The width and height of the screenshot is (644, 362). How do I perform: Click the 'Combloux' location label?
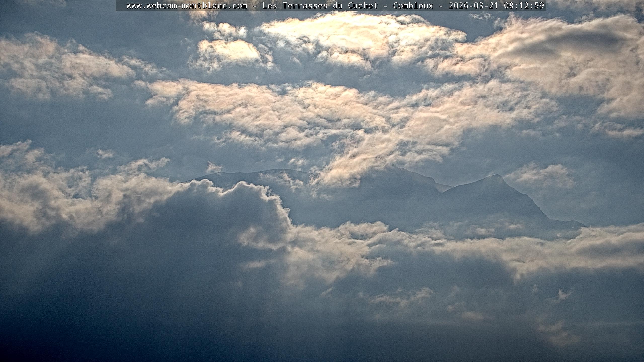(413, 6)
